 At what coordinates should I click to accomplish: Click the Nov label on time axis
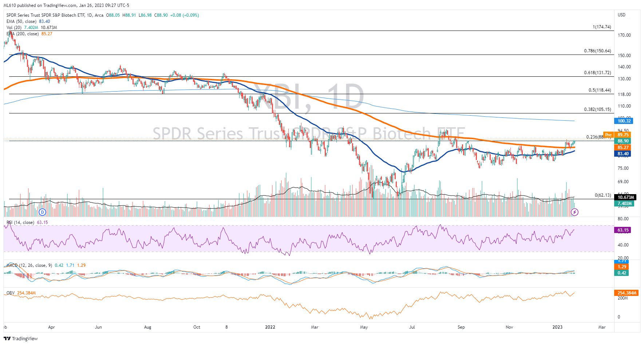(509, 327)
